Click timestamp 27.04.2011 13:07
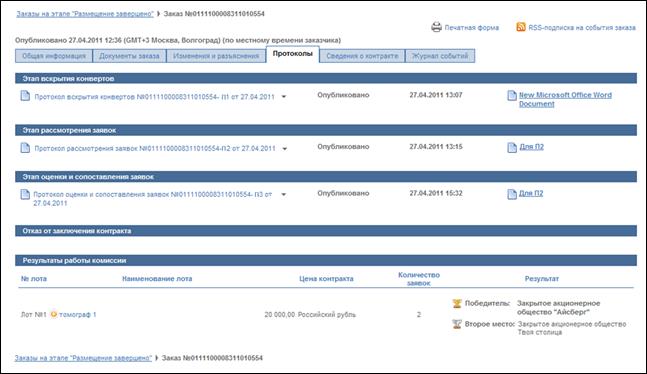The width and height of the screenshot is (647, 374). pyautogui.click(x=436, y=95)
